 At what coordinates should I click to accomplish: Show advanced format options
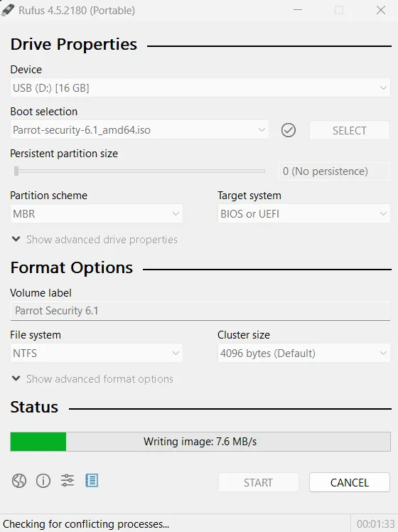point(92,379)
